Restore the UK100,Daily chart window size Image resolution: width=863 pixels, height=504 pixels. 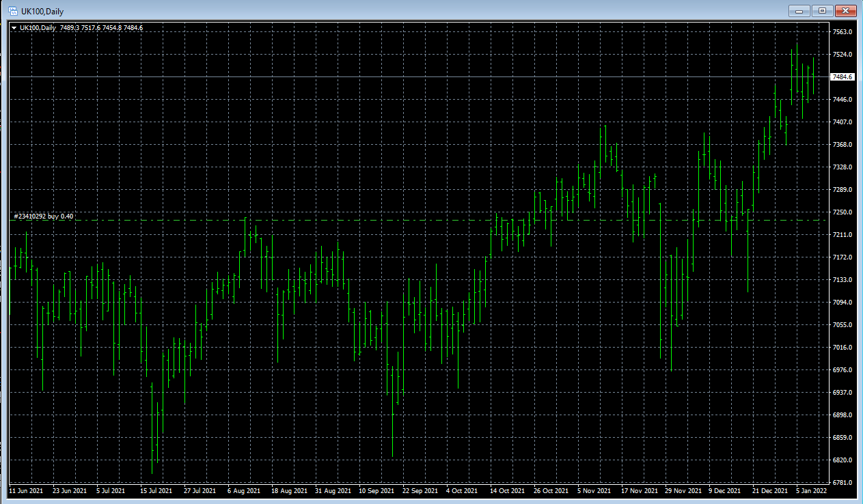(822, 11)
